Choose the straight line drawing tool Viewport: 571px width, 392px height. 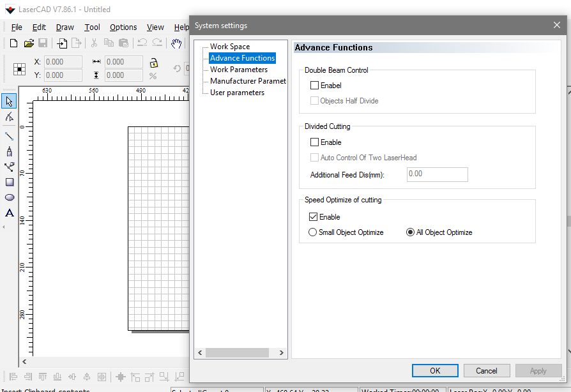(10, 136)
